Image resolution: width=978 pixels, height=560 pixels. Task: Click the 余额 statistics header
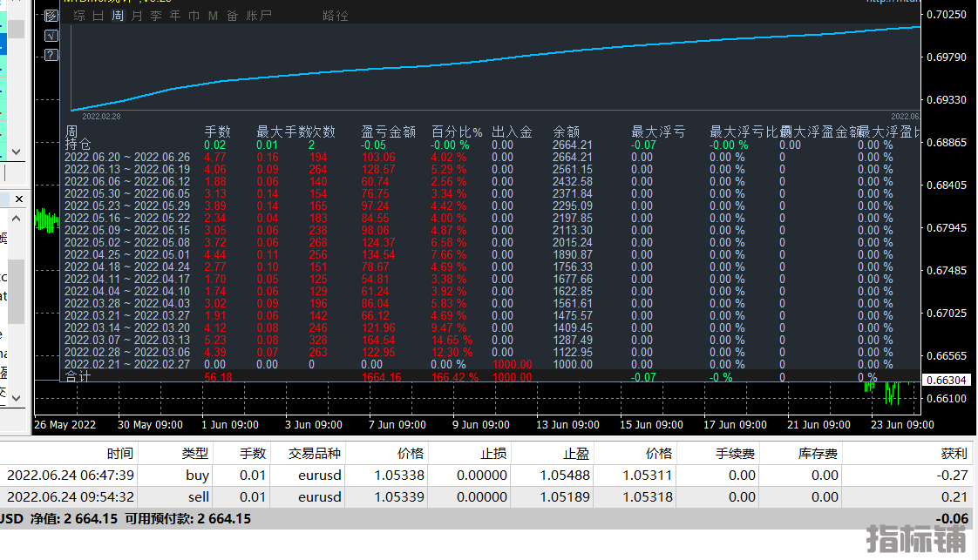567,132
